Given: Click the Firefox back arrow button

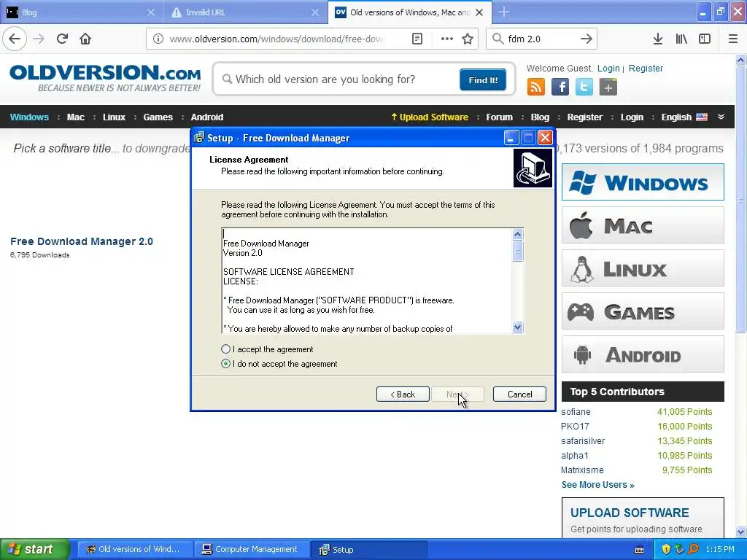Looking at the screenshot, I should pos(15,39).
